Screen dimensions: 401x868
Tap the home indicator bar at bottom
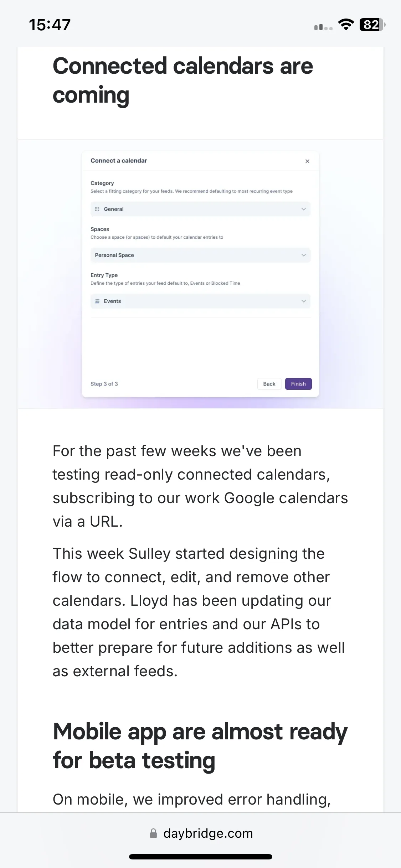pos(201,857)
